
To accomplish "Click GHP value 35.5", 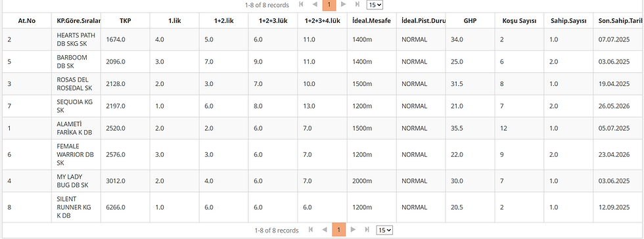I will (x=457, y=128).
